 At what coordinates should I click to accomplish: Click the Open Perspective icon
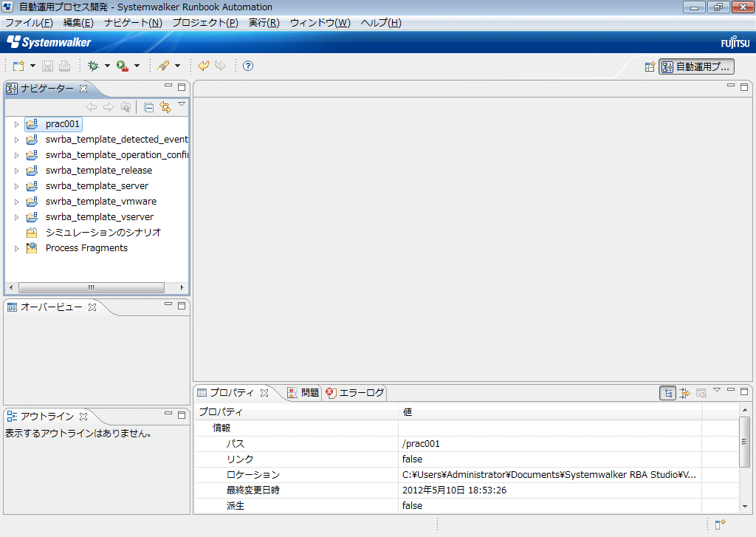click(650, 66)
